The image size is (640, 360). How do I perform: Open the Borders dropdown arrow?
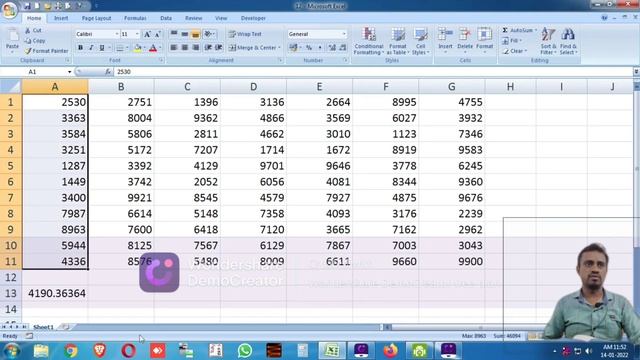(x=127, y=48)
